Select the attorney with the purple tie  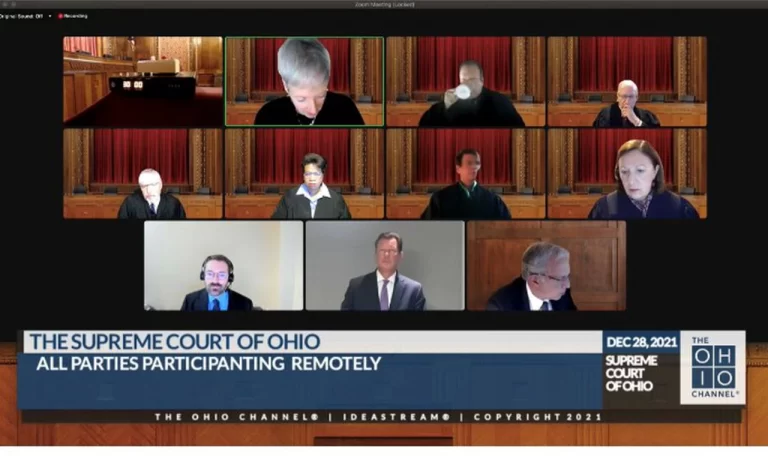(385, 265)
